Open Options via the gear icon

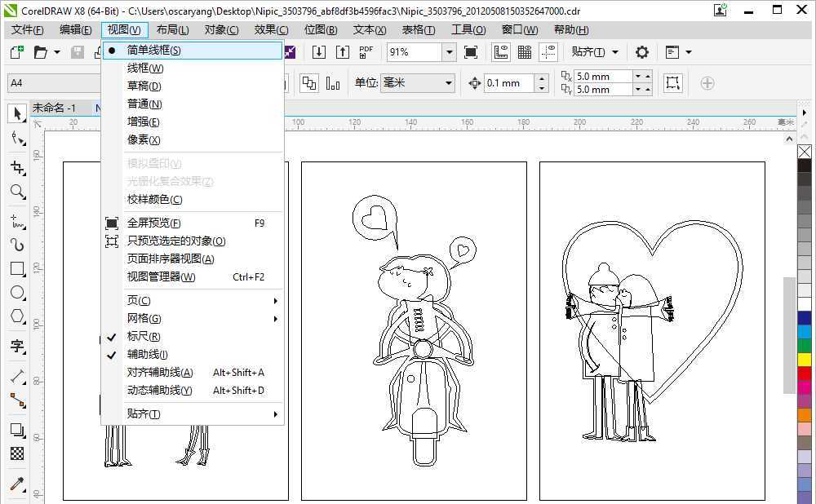point(642,52)
